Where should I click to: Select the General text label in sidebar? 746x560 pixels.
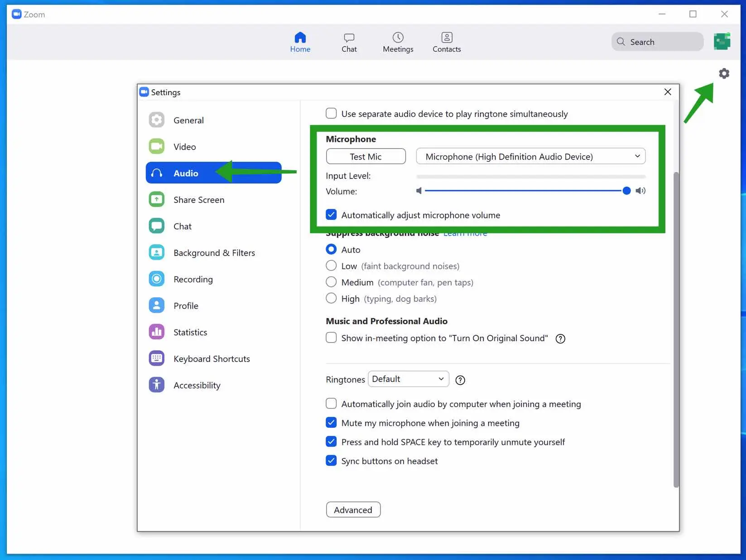[x=188, y=120]
